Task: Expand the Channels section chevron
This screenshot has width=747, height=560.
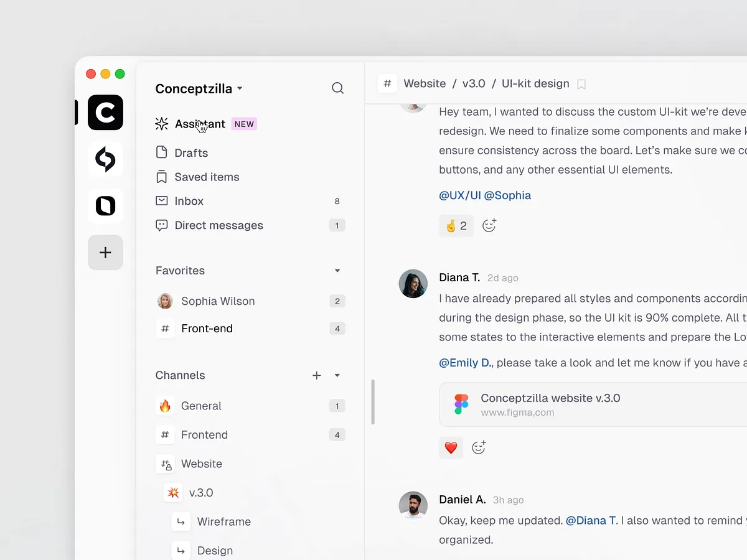Action: pos(337,375)
